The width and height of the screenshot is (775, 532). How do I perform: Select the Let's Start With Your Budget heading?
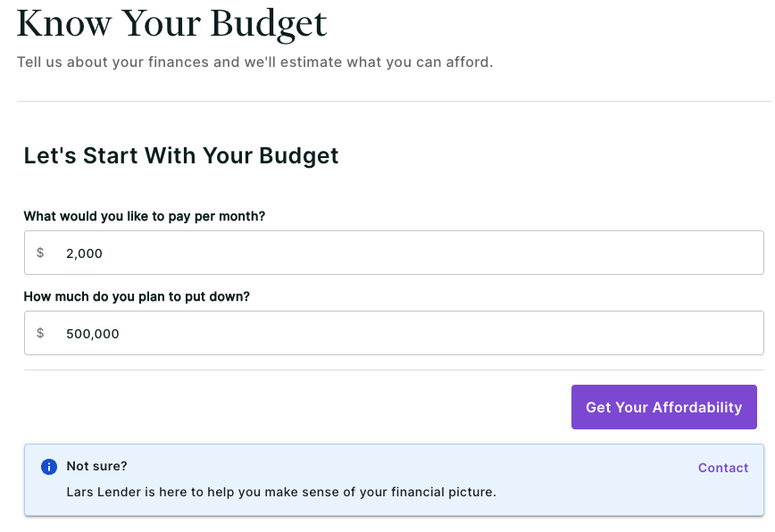(x=181, y=155)
